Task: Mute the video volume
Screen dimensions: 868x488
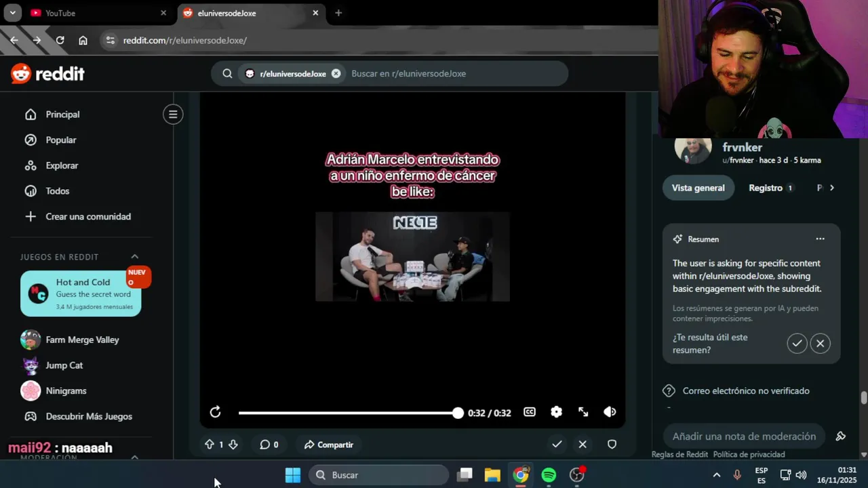Action: pyautogui.click(x=610, y=412)
